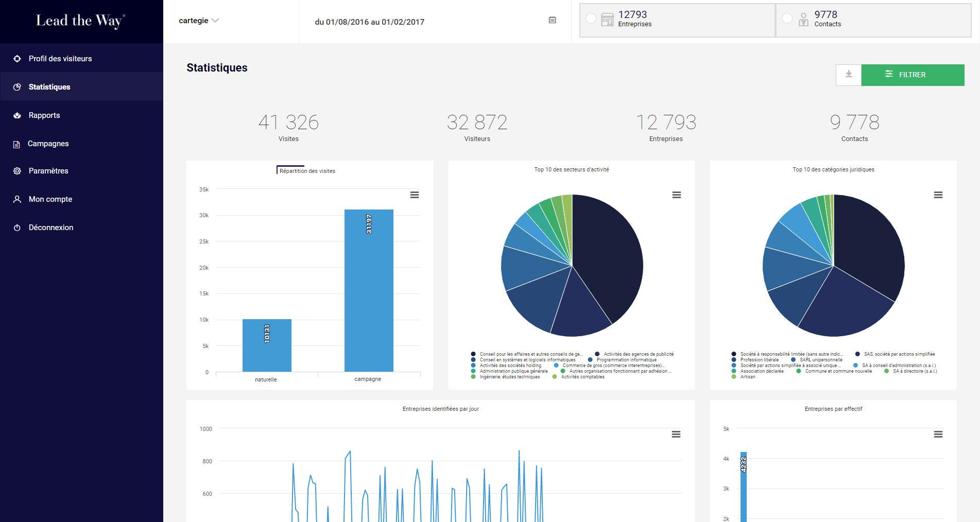Open the Paramètres menu item

pos(81,171)
